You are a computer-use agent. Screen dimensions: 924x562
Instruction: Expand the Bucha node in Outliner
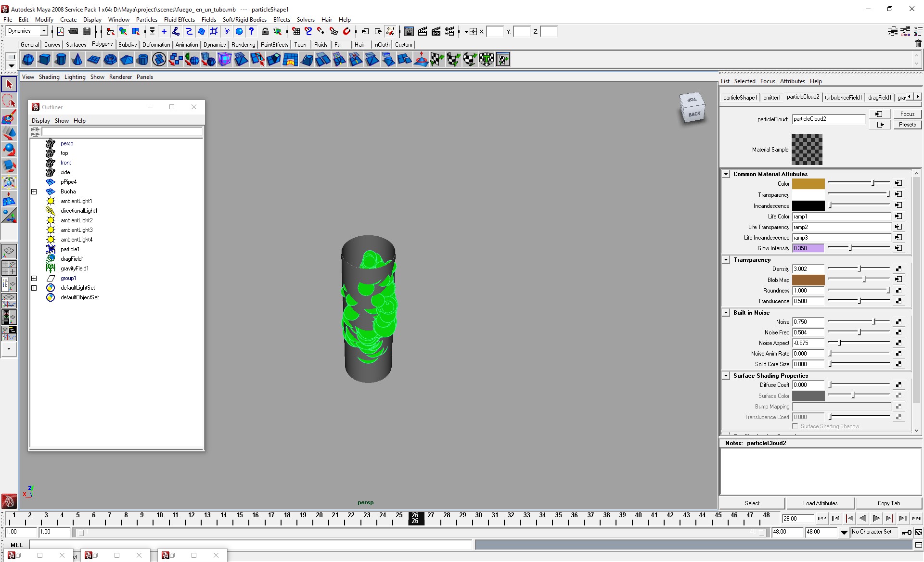(x=34, y=192)
